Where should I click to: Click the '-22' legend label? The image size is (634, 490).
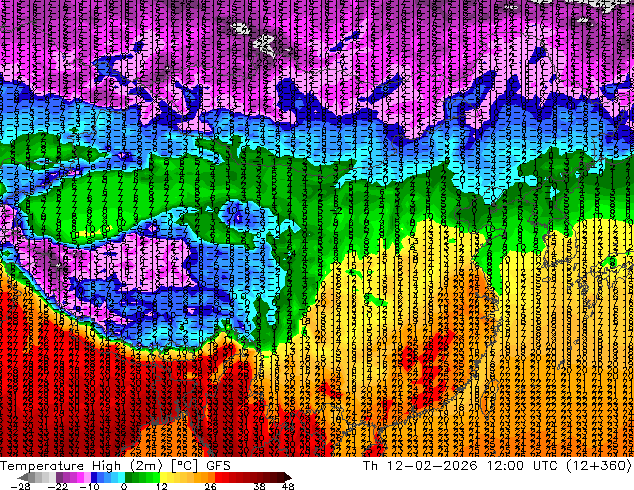click(58, 486)
